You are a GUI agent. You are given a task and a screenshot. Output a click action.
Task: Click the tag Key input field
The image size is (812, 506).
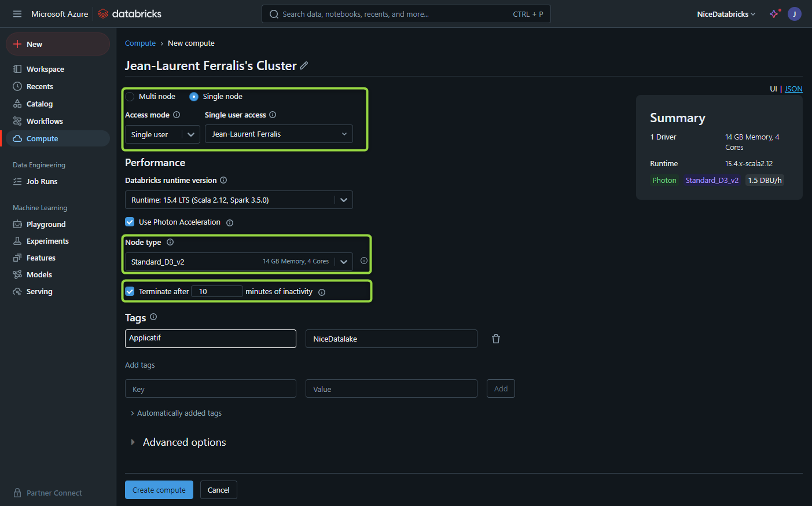click(211, 388)
